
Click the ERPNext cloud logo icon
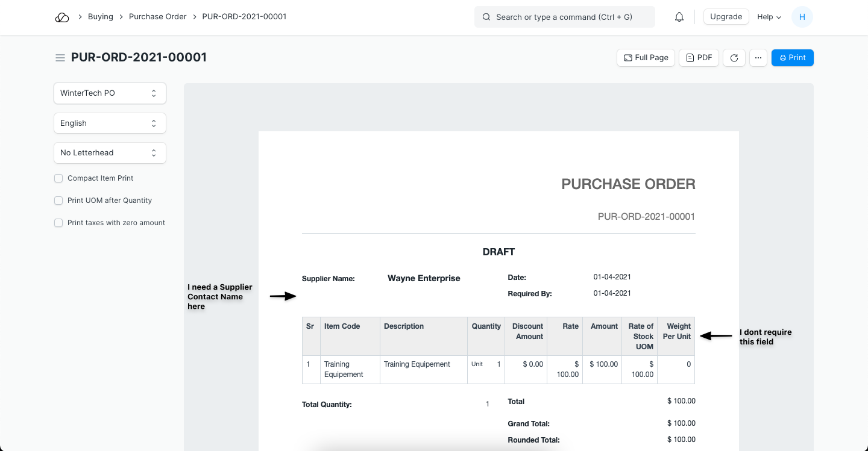tap(62, 17)
